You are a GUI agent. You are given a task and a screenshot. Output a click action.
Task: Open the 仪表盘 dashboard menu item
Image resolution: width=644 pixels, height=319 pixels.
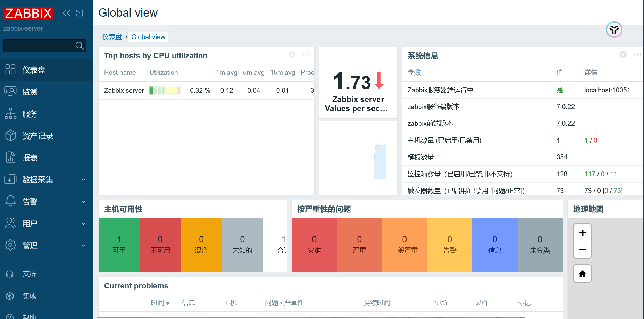[x=46, y=70]
